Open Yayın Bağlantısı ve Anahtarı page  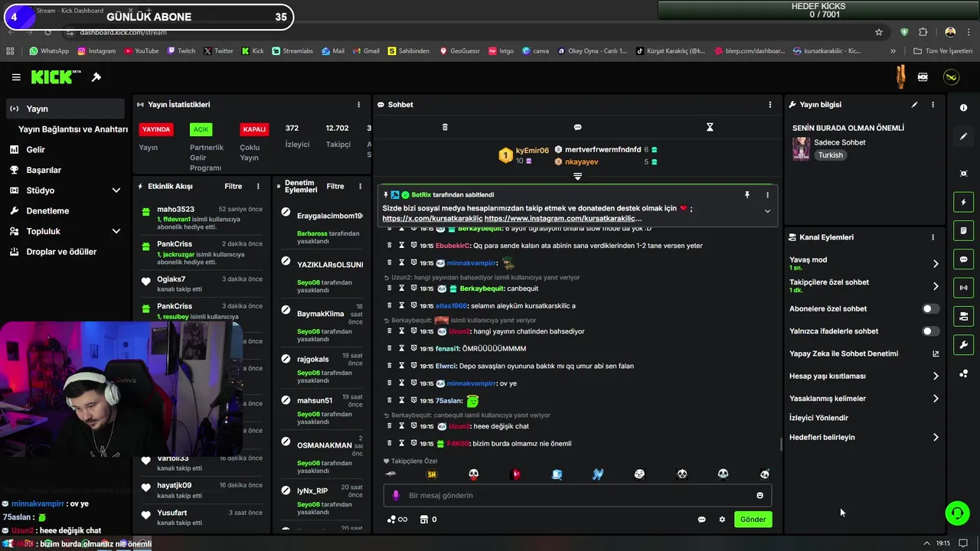[73, 129]
